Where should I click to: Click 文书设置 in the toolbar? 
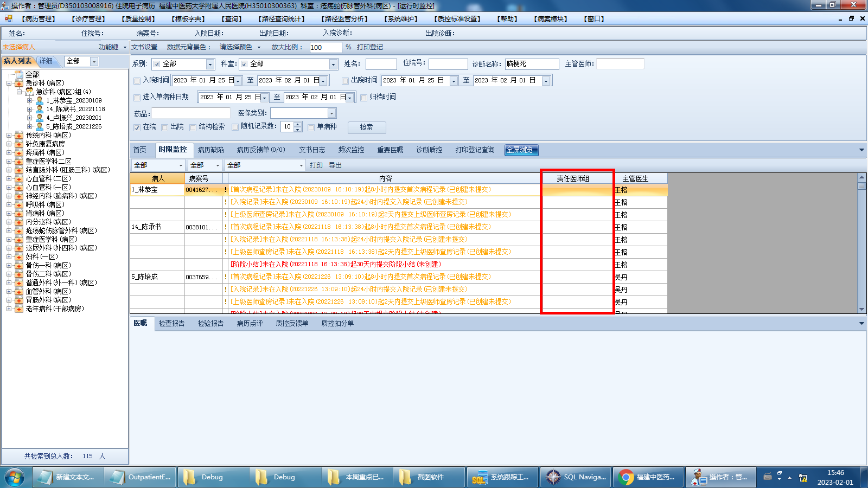[x=144, y=47]
